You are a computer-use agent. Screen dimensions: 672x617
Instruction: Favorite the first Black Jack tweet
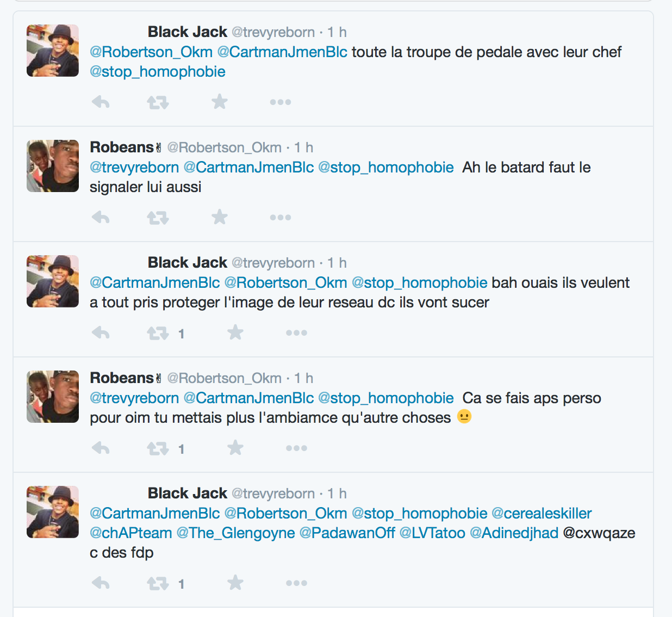point(220,102)
